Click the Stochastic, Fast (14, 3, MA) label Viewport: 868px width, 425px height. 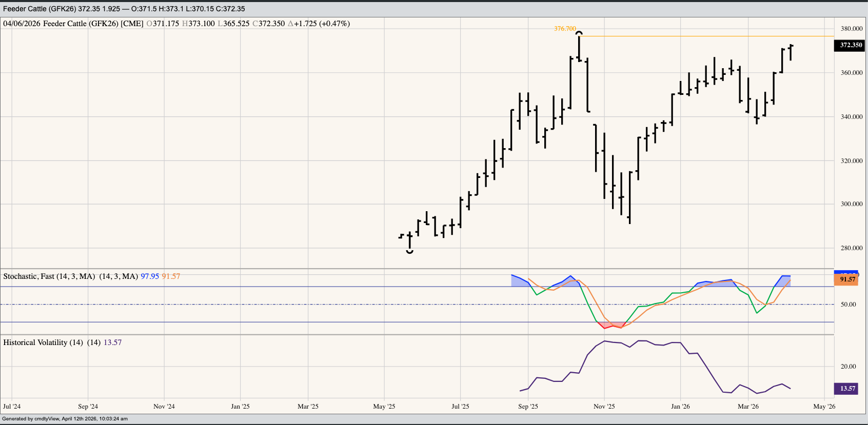click(x=49, y=276)
